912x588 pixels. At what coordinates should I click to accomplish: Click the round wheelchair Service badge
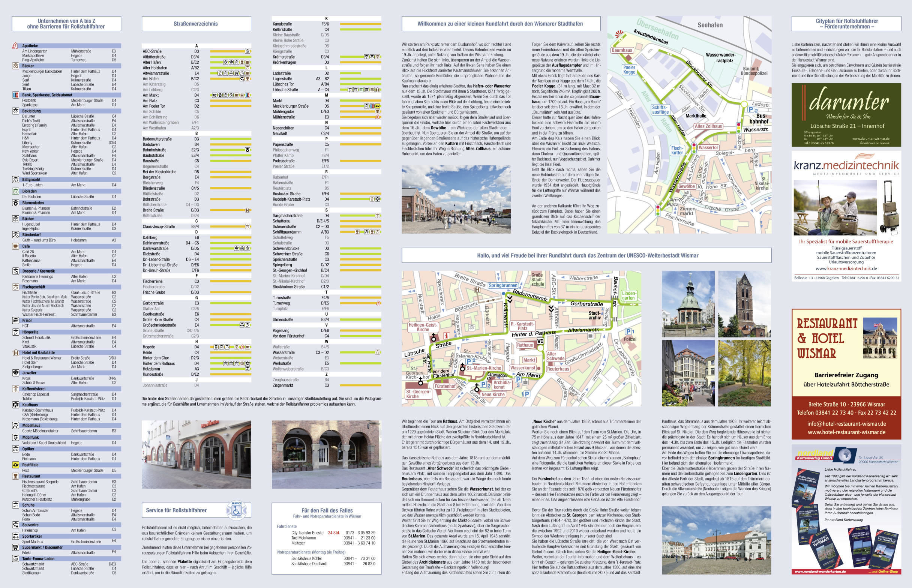coord(237,510)
